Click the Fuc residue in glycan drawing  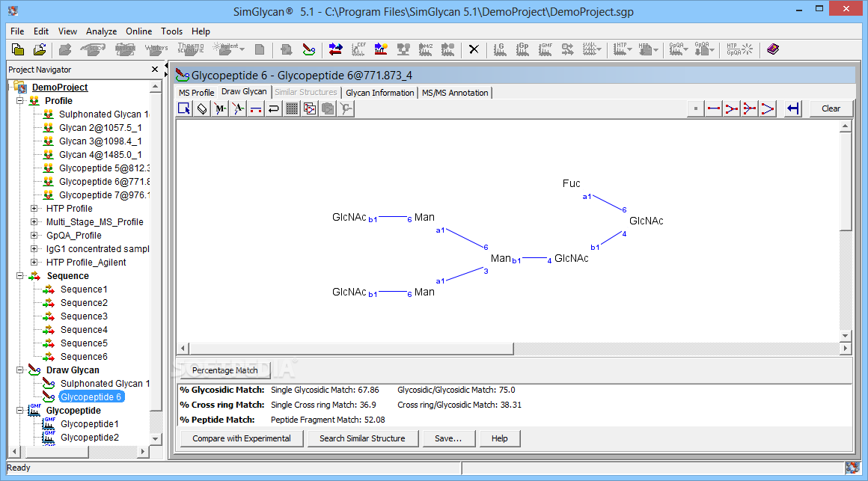click(x=571, y=183)
